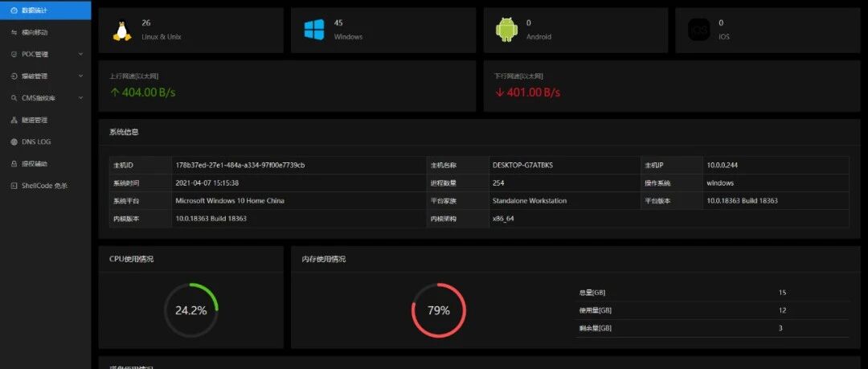The width and height of the screenshot is (868, 369).
Task: Click the upload speed 404.00 B/s
Action: click(143, 92)
